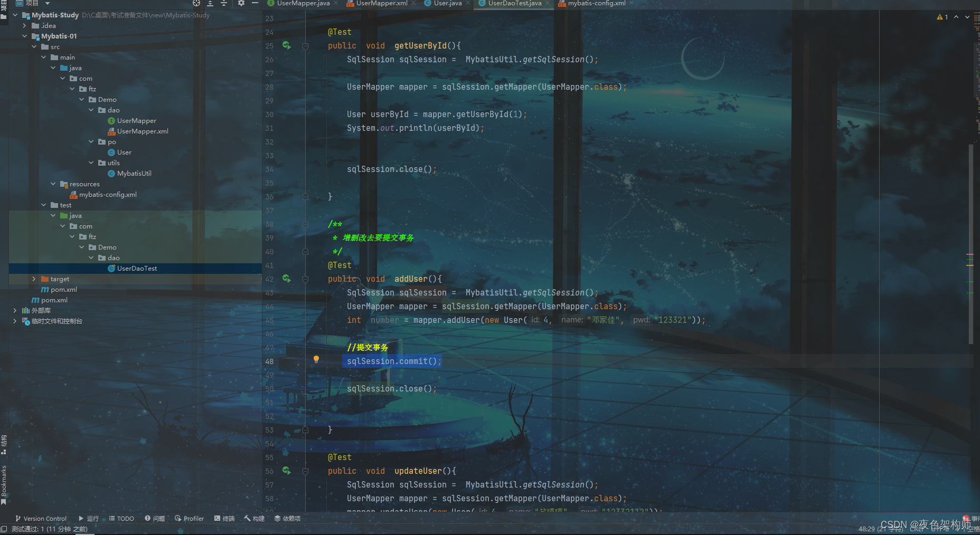Open the Profiler tool window

point(189,519)
